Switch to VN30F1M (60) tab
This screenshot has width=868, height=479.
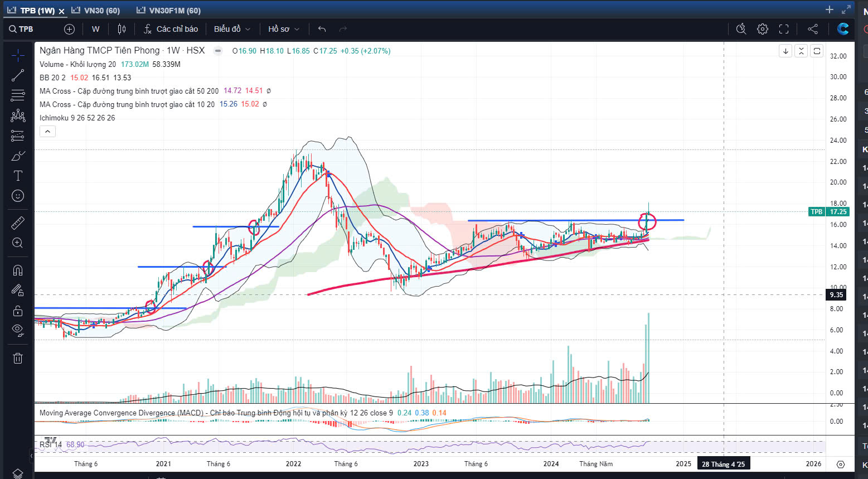169,11
